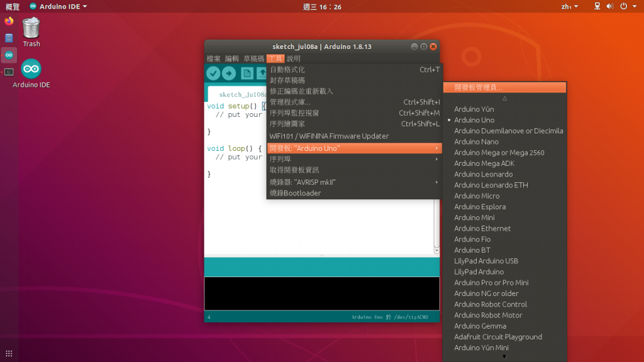644x362 pixels.
Task: Select Arduino Leonardo ETH board
Action: click(x=505, y=185)
